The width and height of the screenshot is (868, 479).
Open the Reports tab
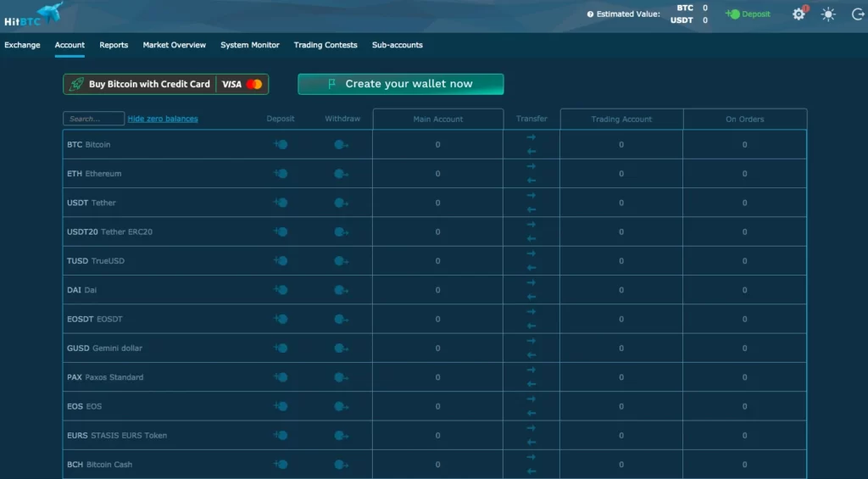[x=114, y=45]
